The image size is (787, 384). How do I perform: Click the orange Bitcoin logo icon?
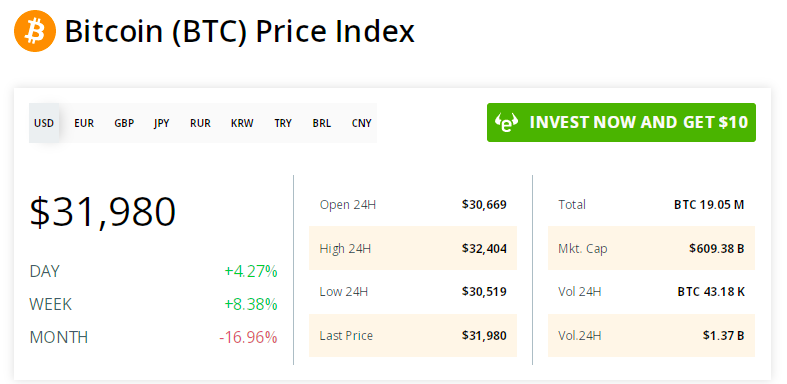pos(35,31)
